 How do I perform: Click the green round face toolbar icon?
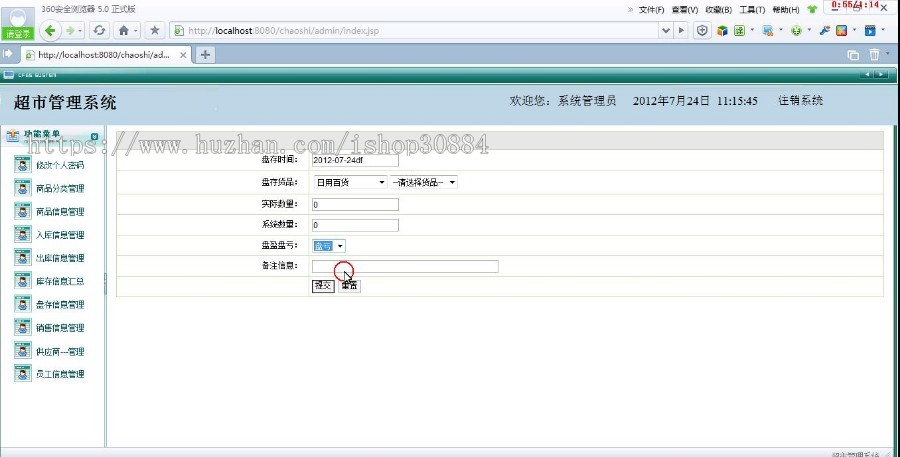[x=796, y=30]
